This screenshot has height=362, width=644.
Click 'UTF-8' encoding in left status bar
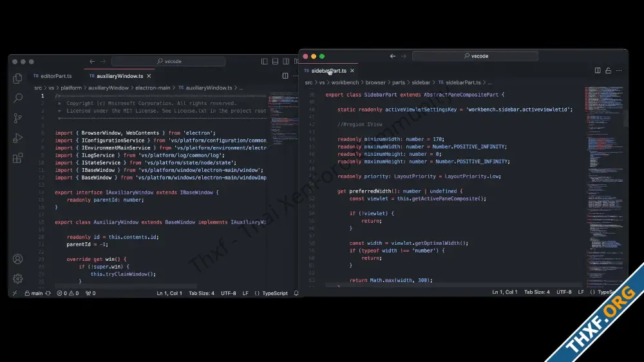tap(229, 293)
